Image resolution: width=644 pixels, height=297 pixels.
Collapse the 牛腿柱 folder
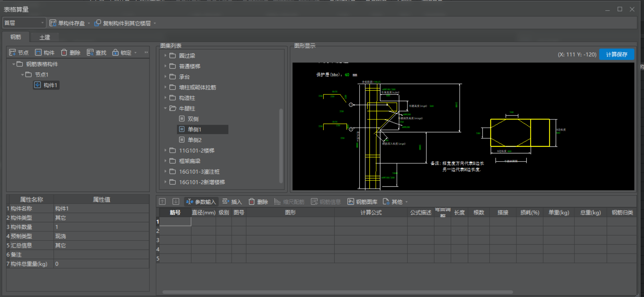pos(165,108)
